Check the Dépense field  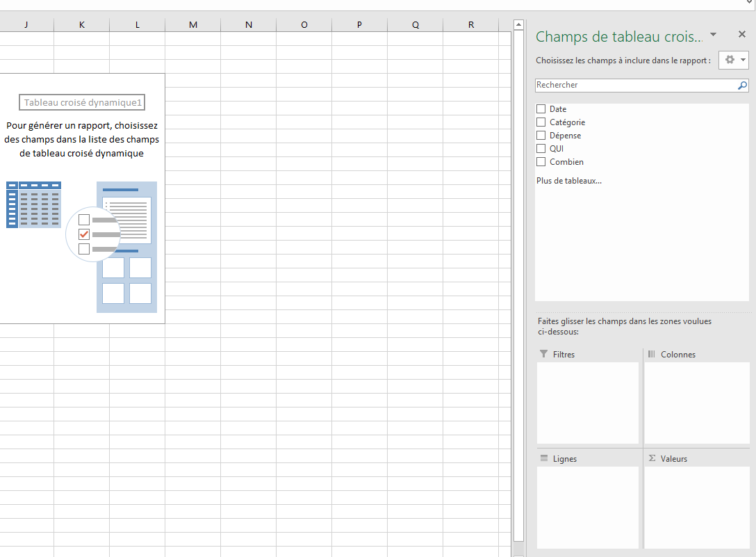(x=540, y=135)
